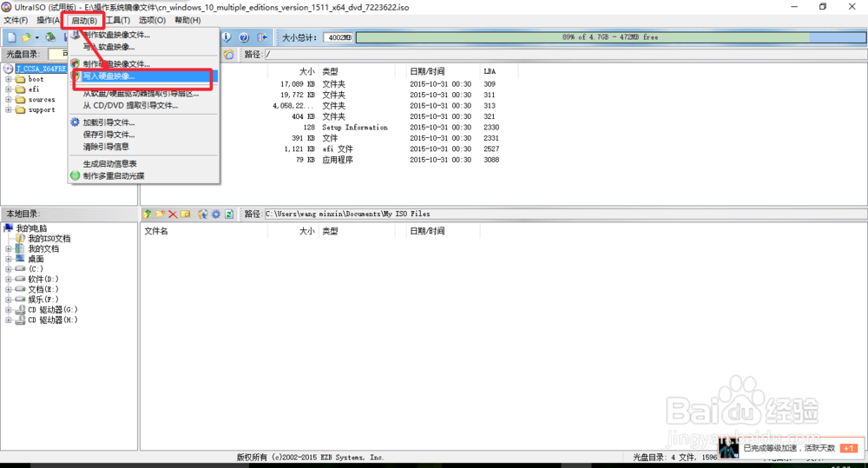Click the disc capacity usage bar
This screenshot has height=468, width=868.
click(x=611, y=37)
